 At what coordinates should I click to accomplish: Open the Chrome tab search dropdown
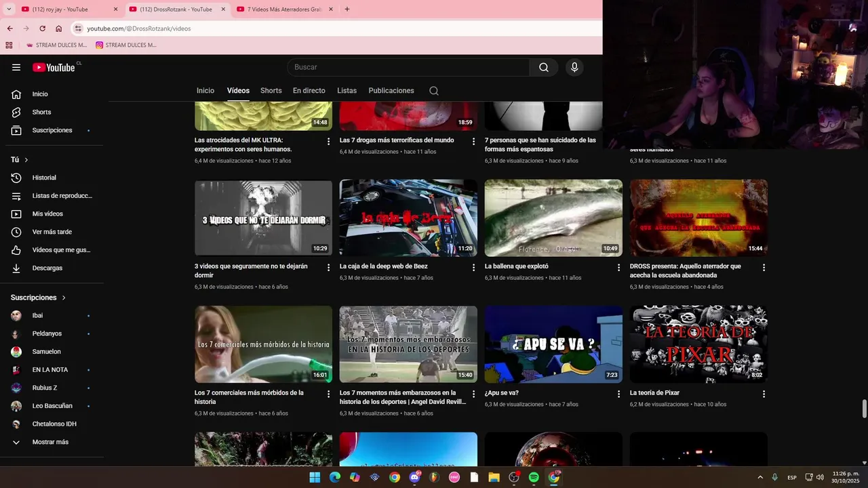point(9,9)
